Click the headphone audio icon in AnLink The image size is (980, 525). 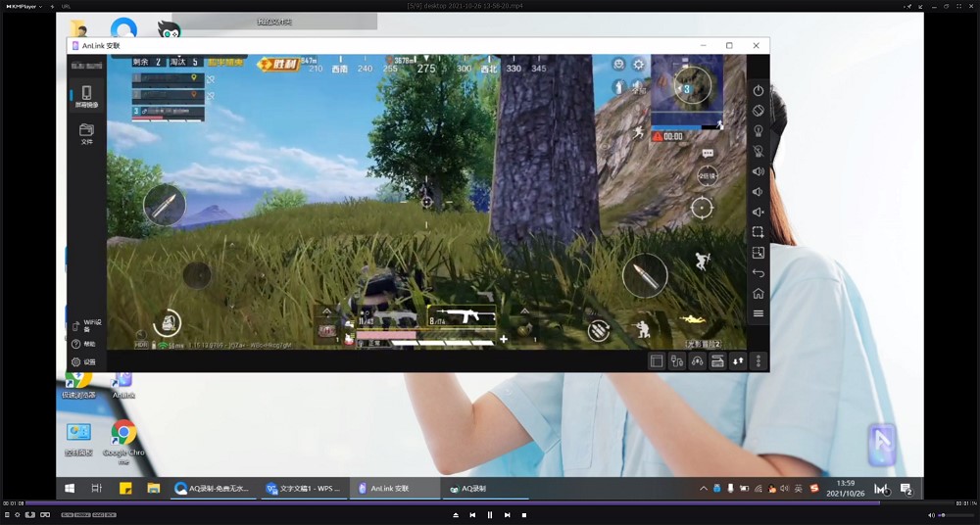pos(698,361)
